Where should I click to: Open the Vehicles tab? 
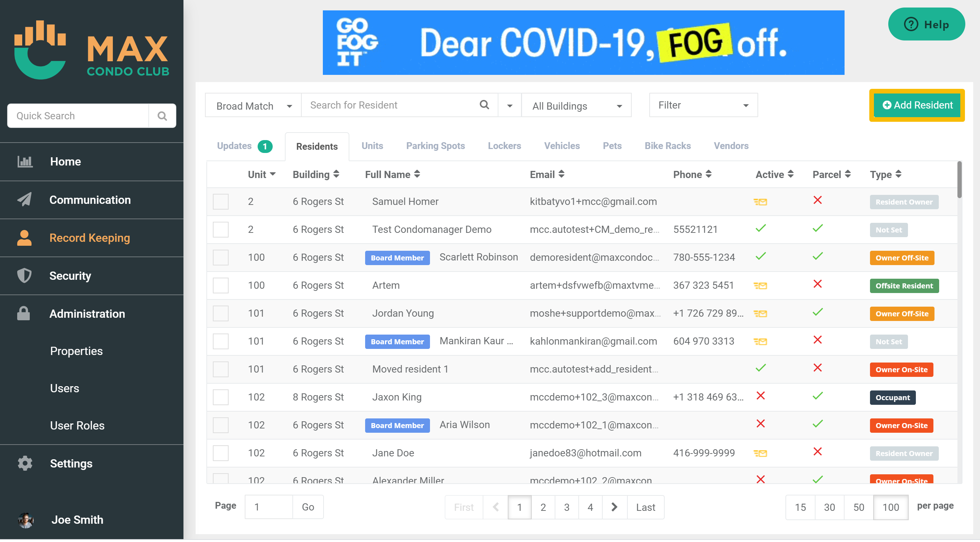(x=561, y=146)
